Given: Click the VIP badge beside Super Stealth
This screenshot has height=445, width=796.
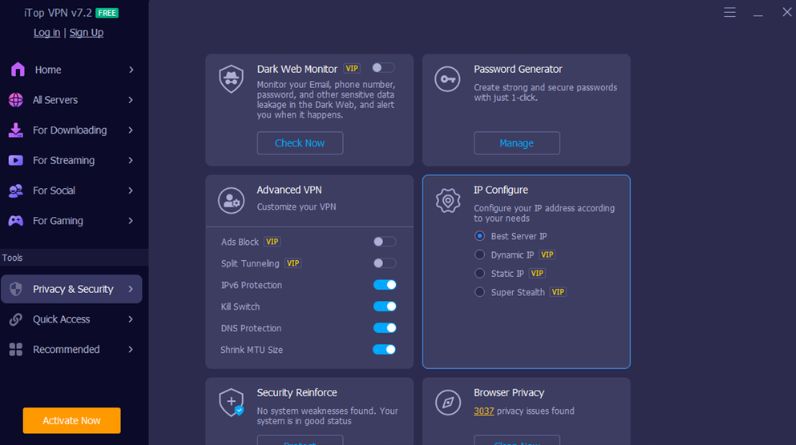Looking at the screenshot, I should [x=558, y=292].
